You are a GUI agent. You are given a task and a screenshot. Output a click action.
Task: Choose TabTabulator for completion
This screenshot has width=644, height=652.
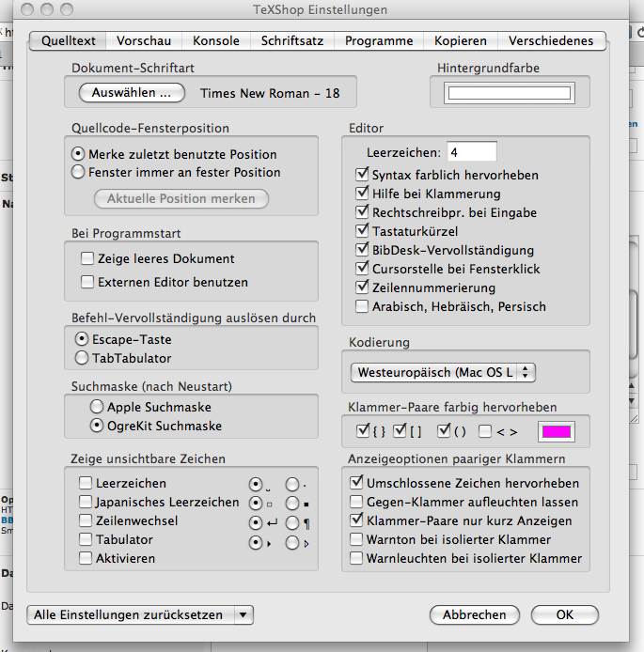82,358
